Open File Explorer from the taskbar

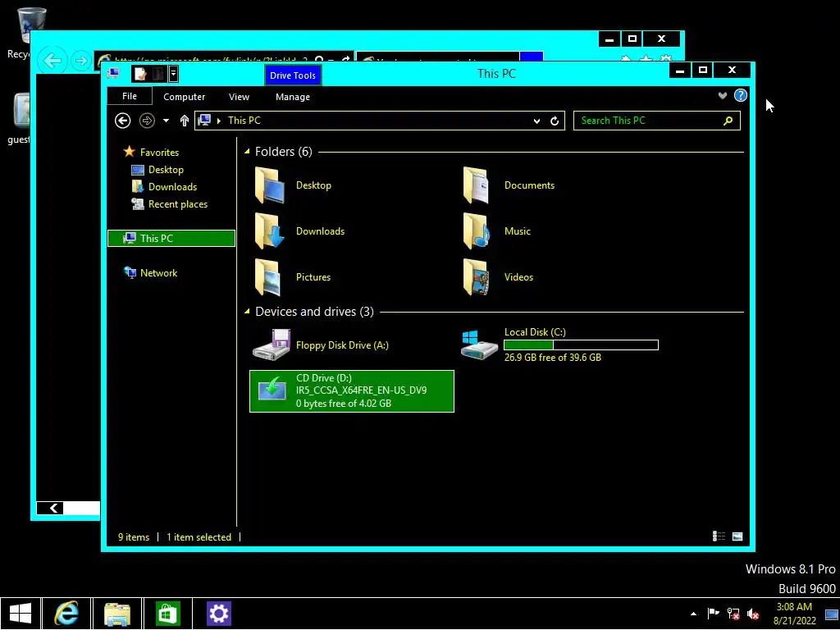(x=117, y=614)
